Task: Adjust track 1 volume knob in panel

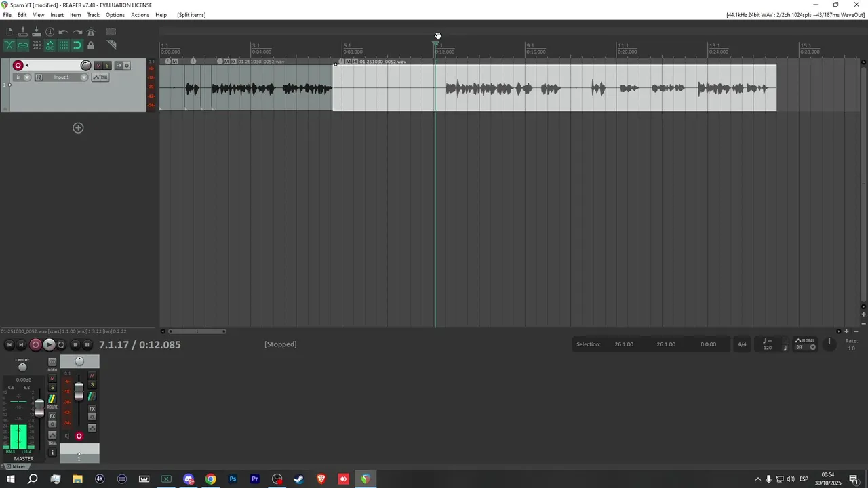Action: click(86, 66)
